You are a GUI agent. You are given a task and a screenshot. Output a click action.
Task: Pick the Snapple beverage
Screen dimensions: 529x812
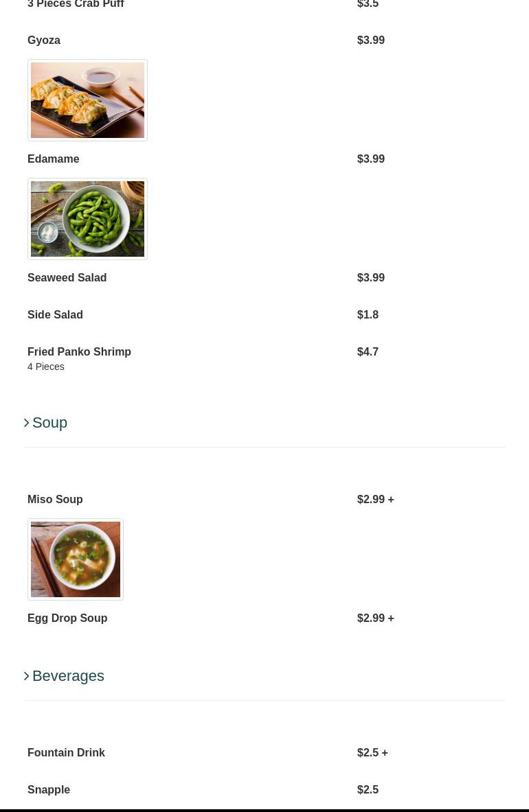(49, 790)
